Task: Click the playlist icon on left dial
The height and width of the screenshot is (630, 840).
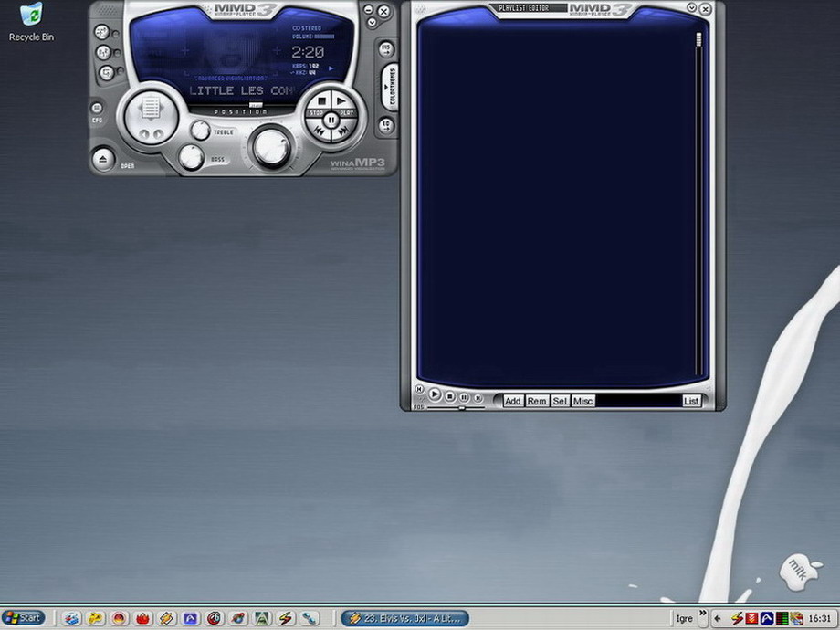Action: coord(151,109)
